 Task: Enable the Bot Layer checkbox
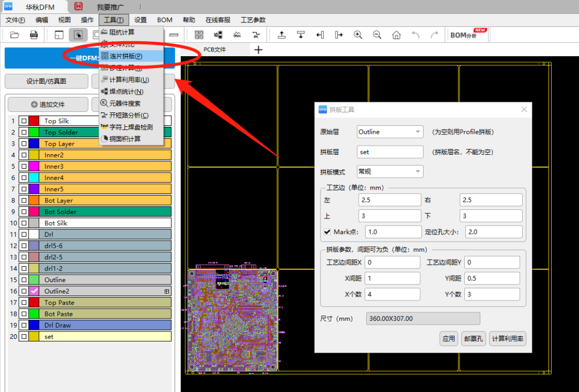pyautogui.click(x=24, y=200)
